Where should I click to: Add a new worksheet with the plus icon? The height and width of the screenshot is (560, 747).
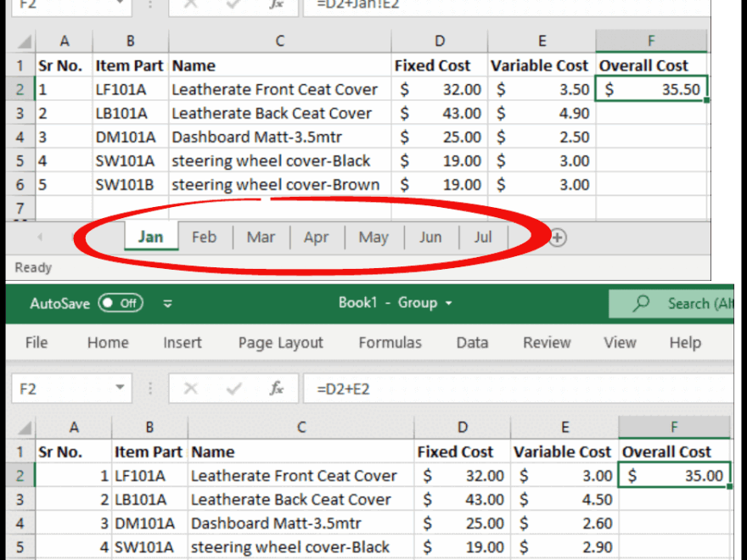[x=557, y=238]
